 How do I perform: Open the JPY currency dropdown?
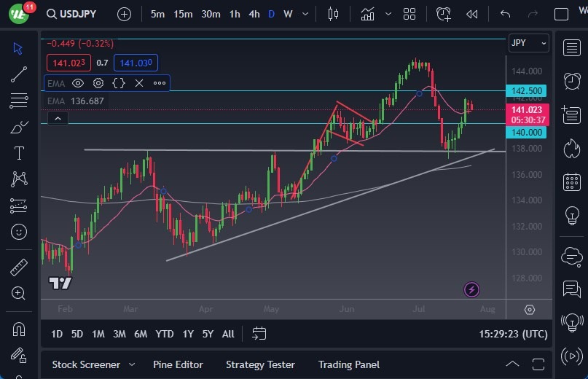[528, 43]
